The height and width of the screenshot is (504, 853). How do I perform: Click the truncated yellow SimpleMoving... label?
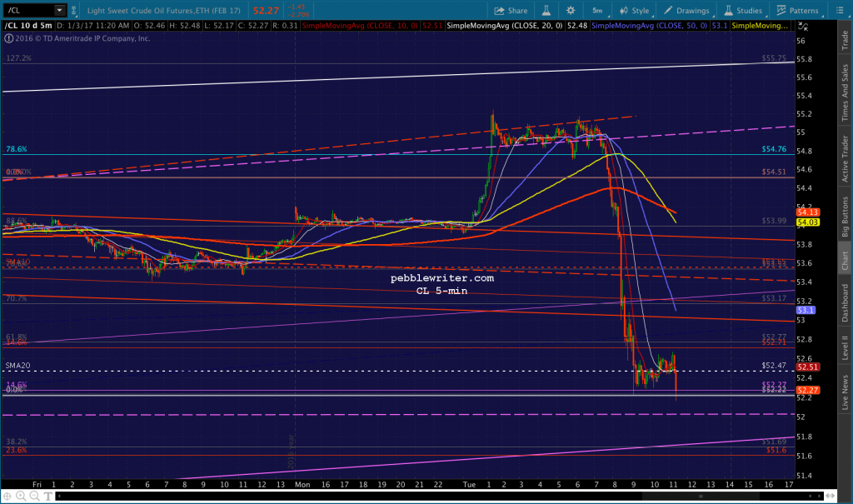pos(760,26)
